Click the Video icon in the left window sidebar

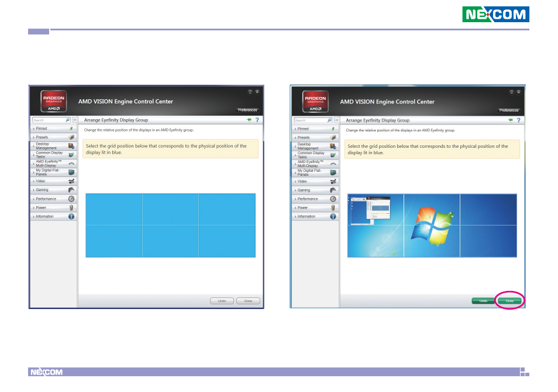point(71,181)
